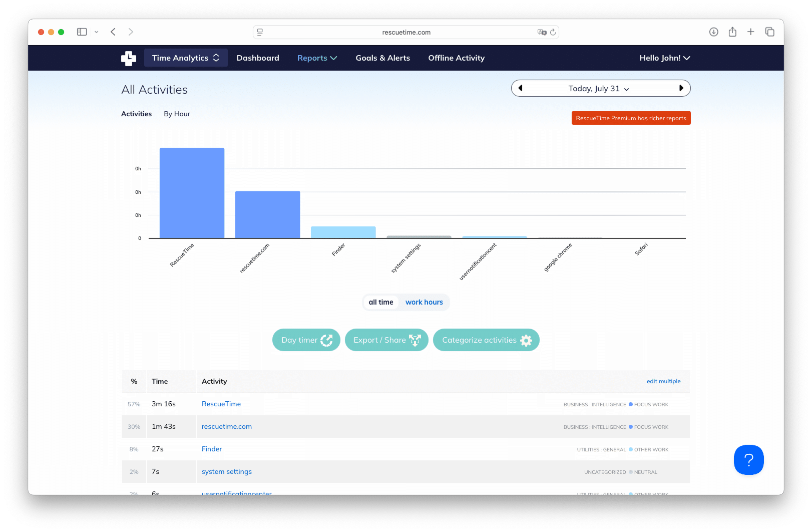
Task: Click the Finder bar in the chart
Action: coord(343,232)
